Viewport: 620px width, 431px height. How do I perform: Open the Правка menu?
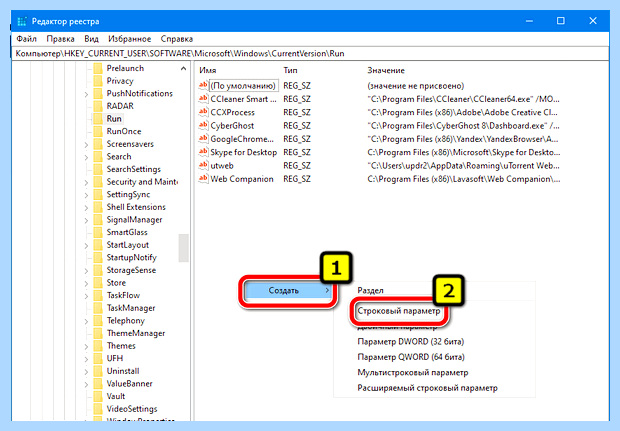click(60, 39)
